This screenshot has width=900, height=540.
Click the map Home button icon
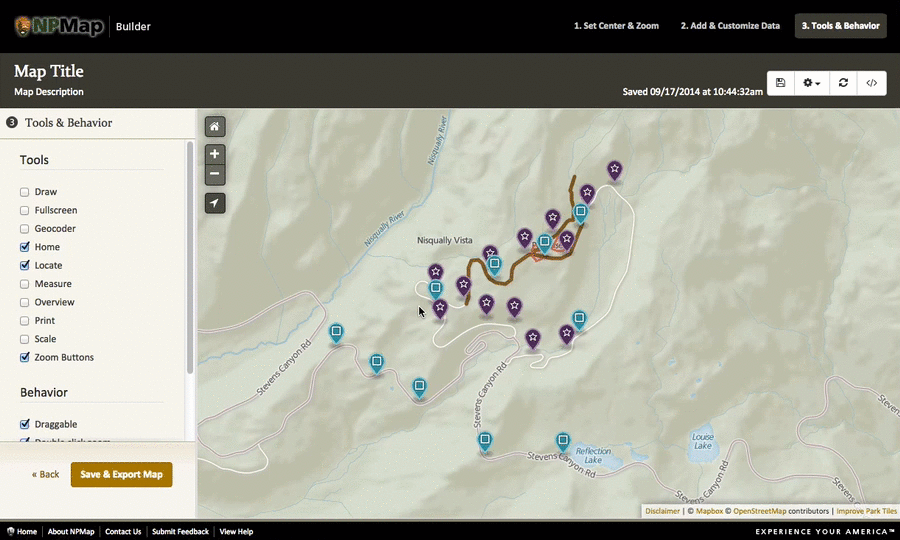click(215, 127)
